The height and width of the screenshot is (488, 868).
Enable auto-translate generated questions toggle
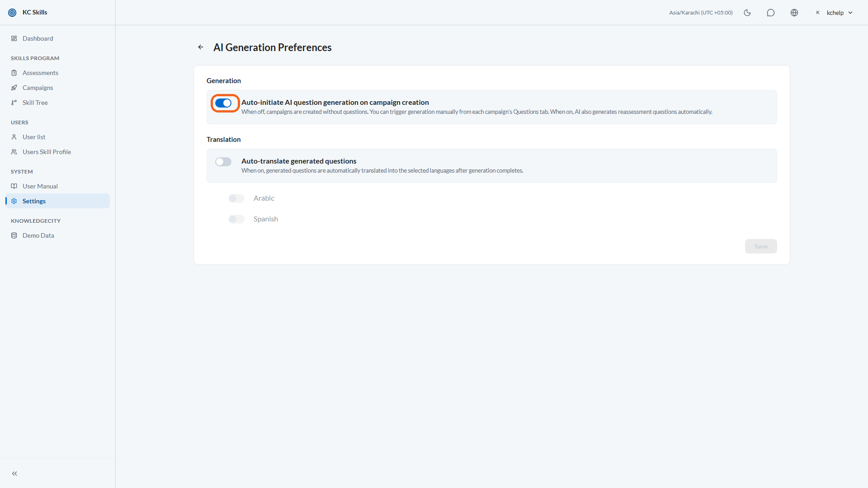coord(223,162)
